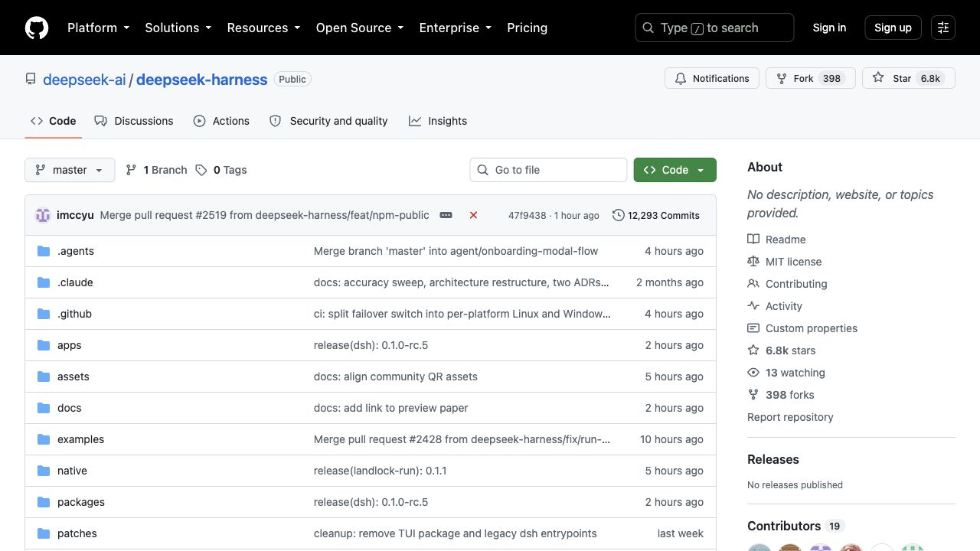Focus the Type / to search field
The height and width of the screenshot is (551, 980).
[714, 28]
